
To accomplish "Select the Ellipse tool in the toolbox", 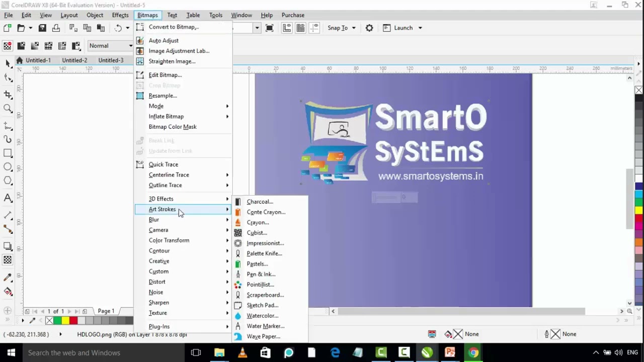I will pyautogui.click(x=8, y=167).
